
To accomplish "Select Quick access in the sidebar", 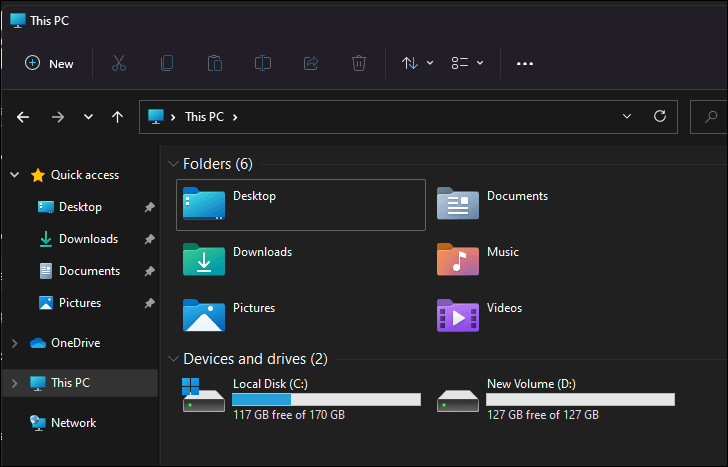I will [x=85, y=175].
